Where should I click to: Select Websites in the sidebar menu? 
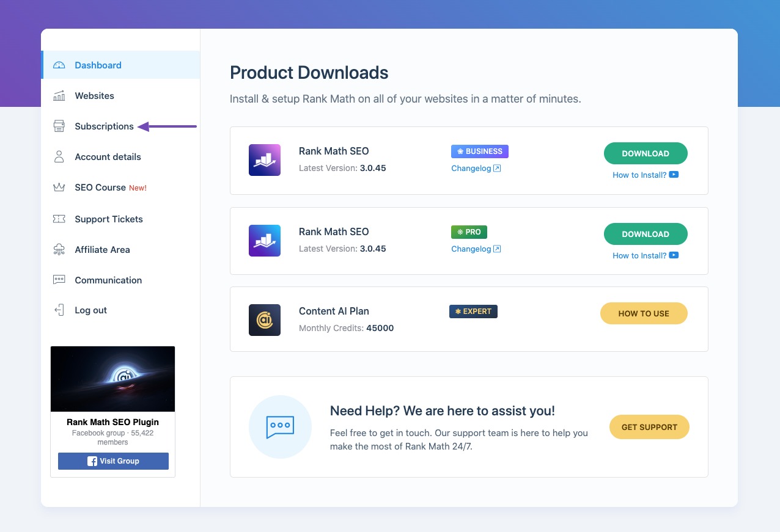pyautogui.click(x=94, y=95)
